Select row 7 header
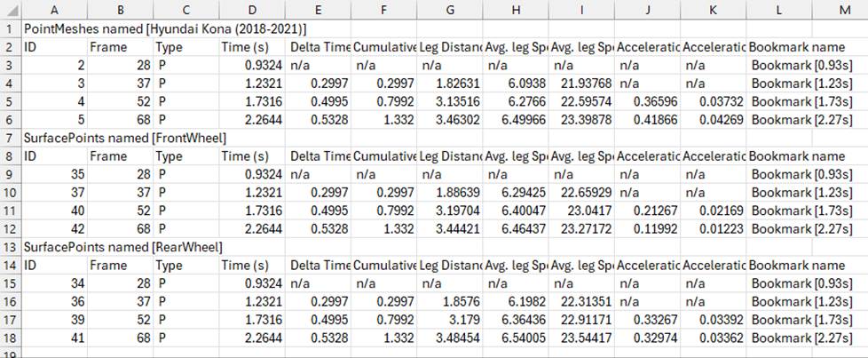This screenshot has height=358, width=868. pyautogui.click(x=9, y=139)
